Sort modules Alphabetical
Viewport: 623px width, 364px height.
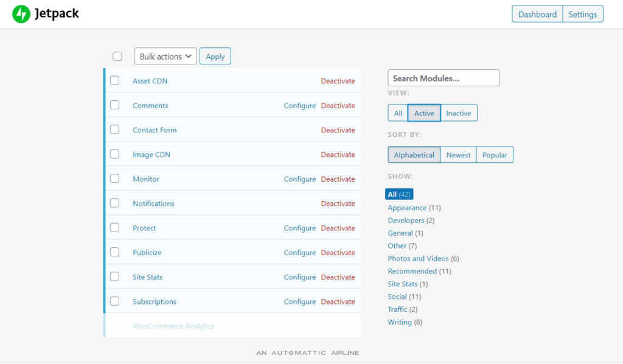pyautogui.click(x=414, y=155)
